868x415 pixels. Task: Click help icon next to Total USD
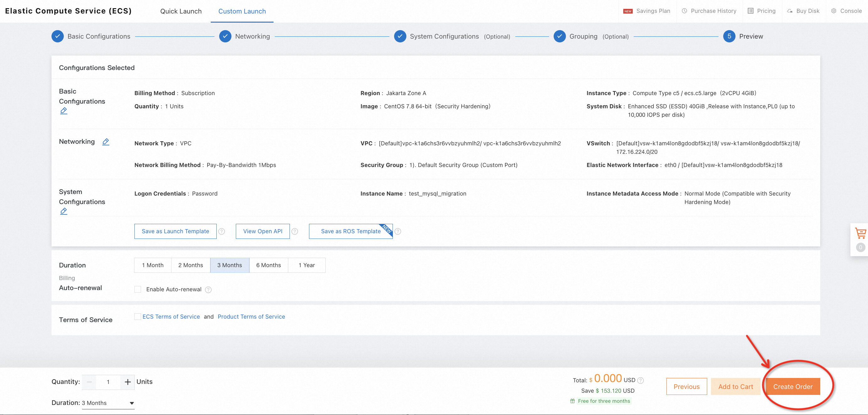coord(641,380)
